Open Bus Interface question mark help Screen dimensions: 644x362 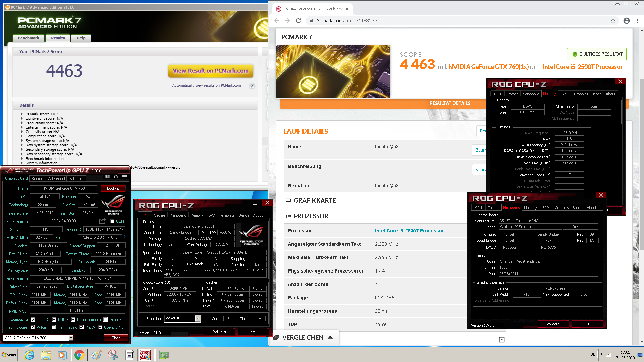click(x=124, y=237)
